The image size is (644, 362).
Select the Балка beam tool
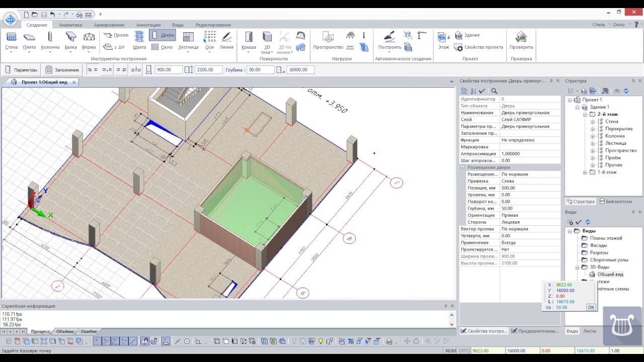pos(71,41)
